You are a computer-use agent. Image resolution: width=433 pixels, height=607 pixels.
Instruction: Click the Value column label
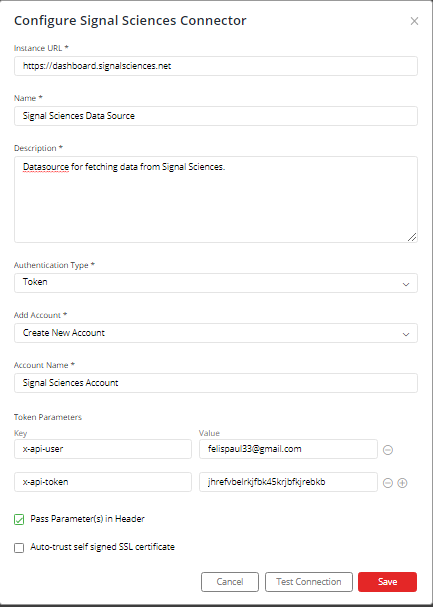click(209, 433)
